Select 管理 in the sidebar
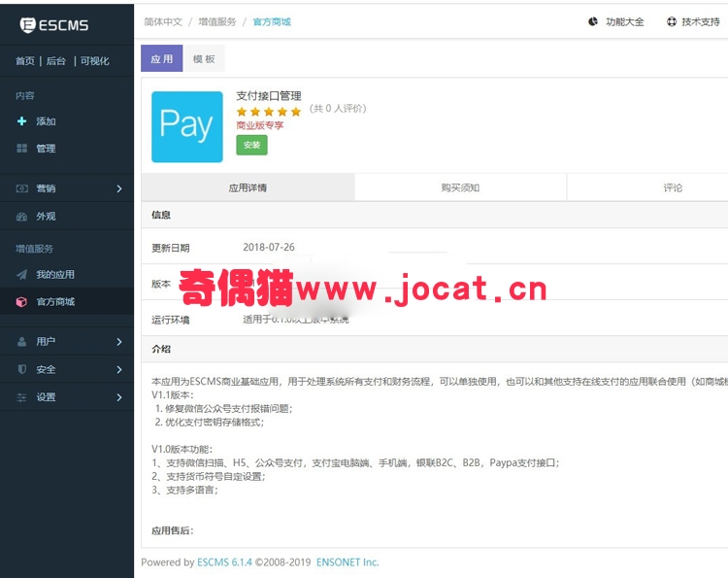This screenshot has height=578, width=728. (46, 149)
